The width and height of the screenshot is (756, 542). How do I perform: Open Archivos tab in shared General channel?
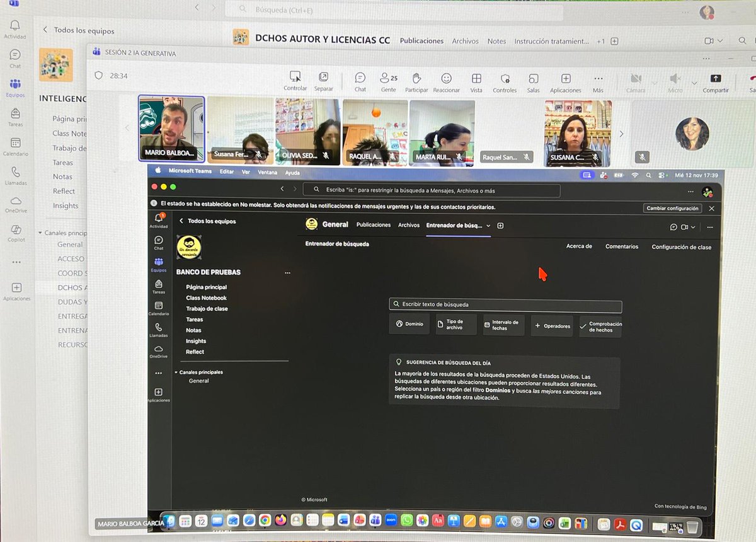(409, 225)
